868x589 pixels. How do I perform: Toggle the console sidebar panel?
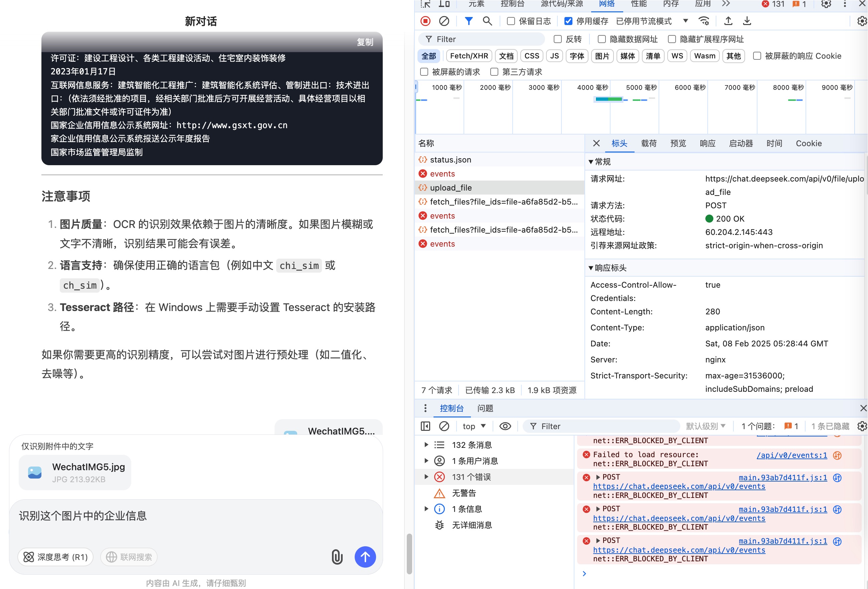tap(425, 426)
